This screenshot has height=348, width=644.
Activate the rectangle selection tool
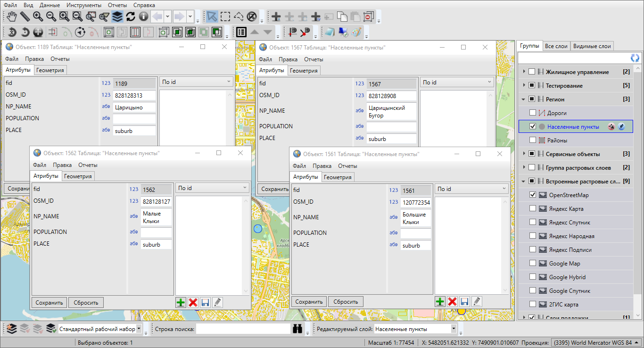tap(226, 17)
